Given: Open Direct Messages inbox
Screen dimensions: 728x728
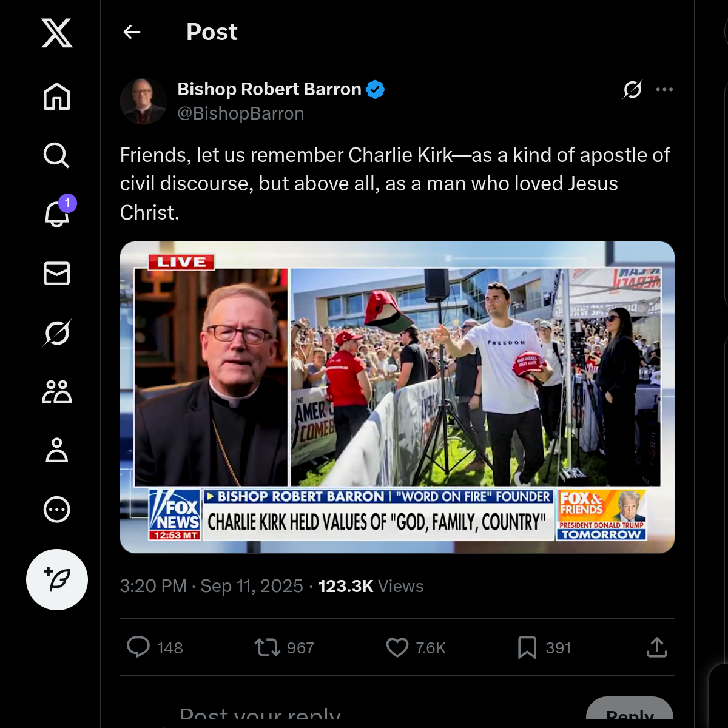Looking at the screenshot, I should click(57, 274).
